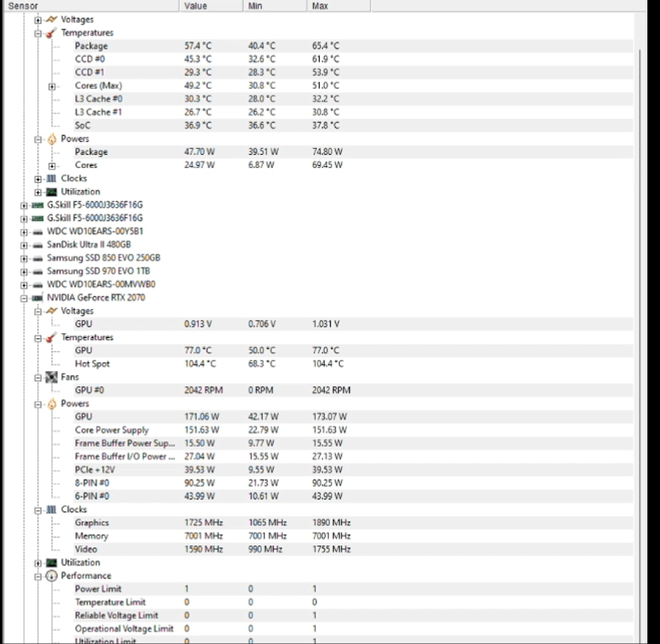Expand the Cores (Max) temperature node

[52, 87]
